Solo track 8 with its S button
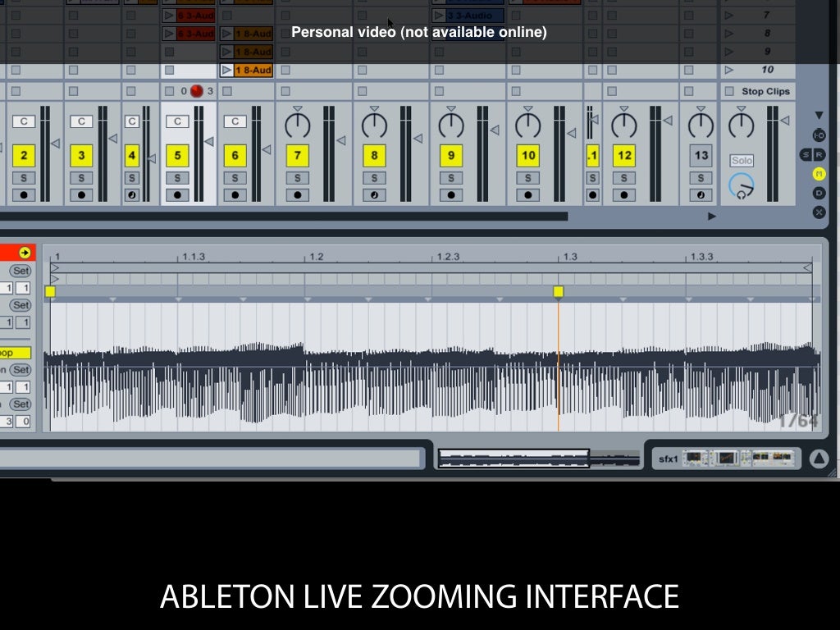Image resolution: width=840 pixels, height=630 pixels. pyautogui.click(x=374, y=178)
